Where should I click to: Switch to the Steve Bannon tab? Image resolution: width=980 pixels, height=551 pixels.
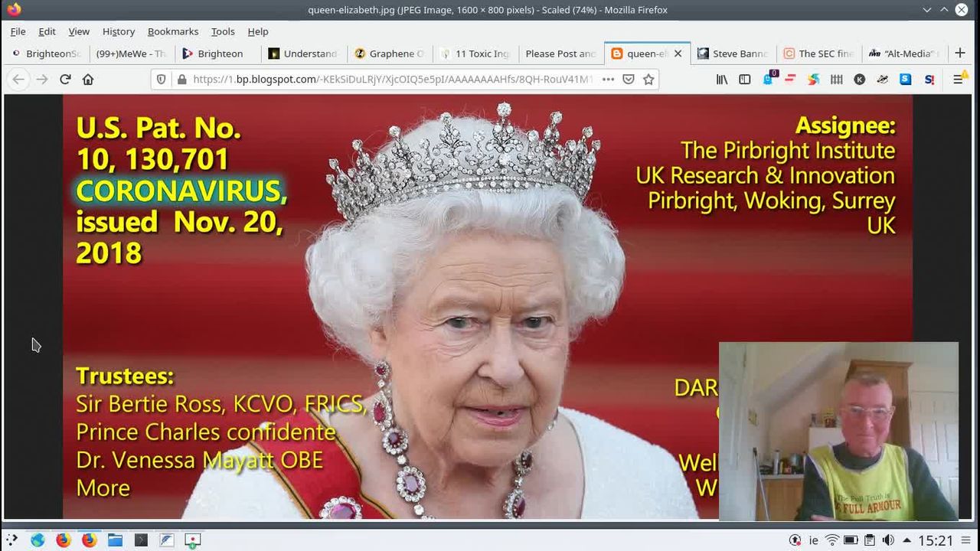[x=732, y=54]
